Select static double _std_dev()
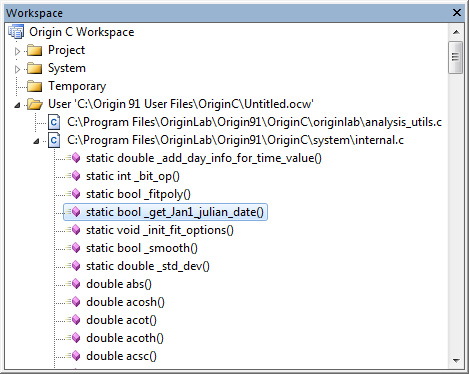The width and height of the screenshot is (469, 374). pos(148,266)
